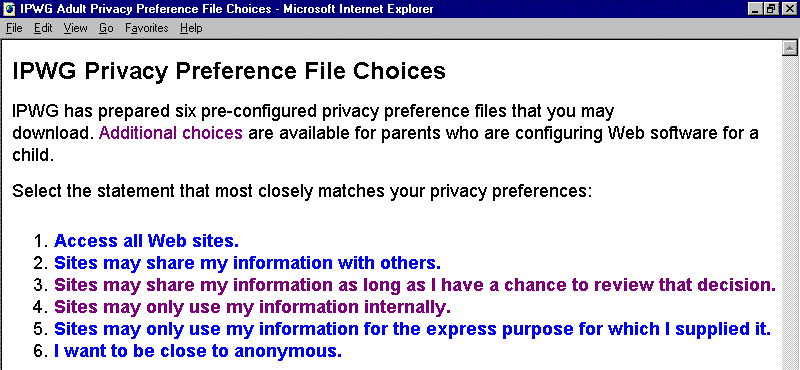Open the File menu

point(14,29)
